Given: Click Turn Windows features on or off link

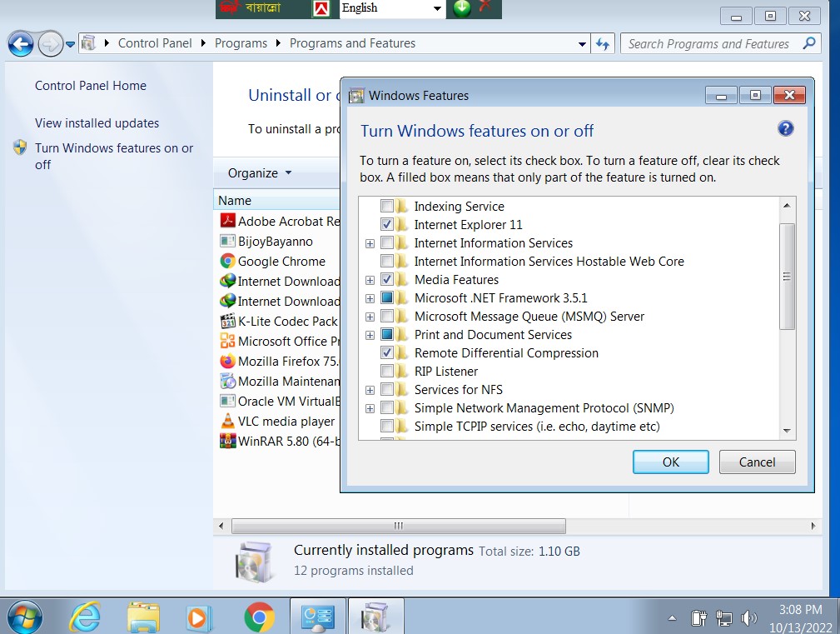Looking at the screenshot, I should [x=114, y=156].
